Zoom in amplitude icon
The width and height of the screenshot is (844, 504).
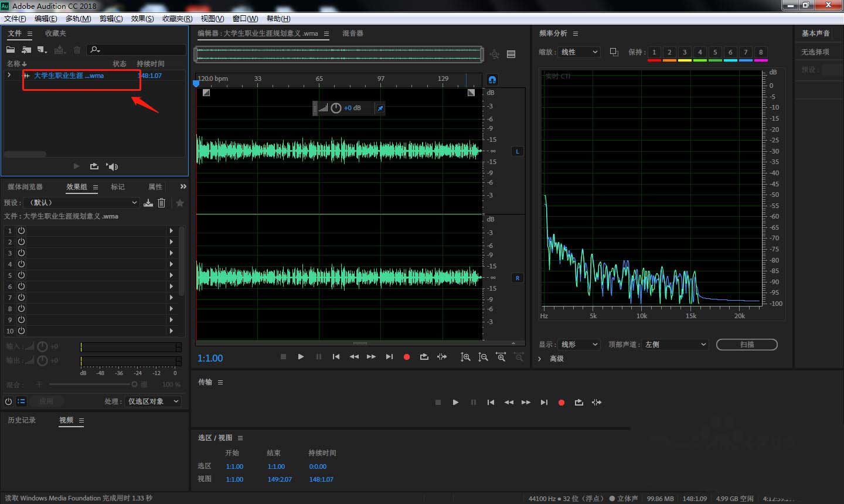click(465, 357)
